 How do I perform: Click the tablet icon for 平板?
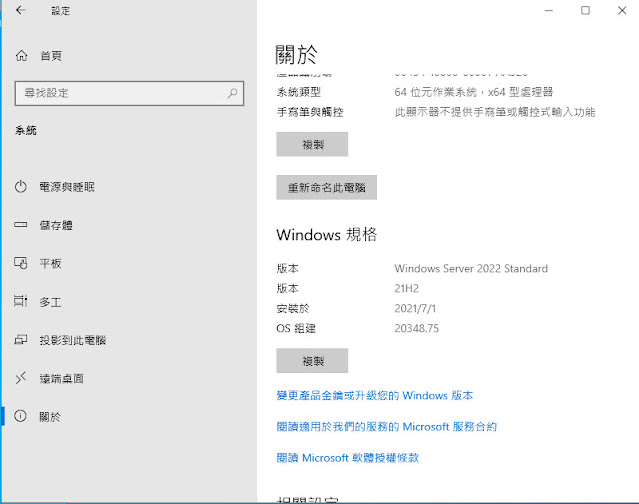tap(21, 263)
